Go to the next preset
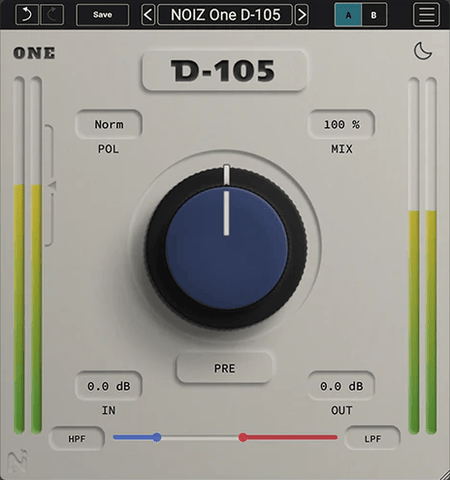Viewport: 450px width, 480px height. (301, 15)
